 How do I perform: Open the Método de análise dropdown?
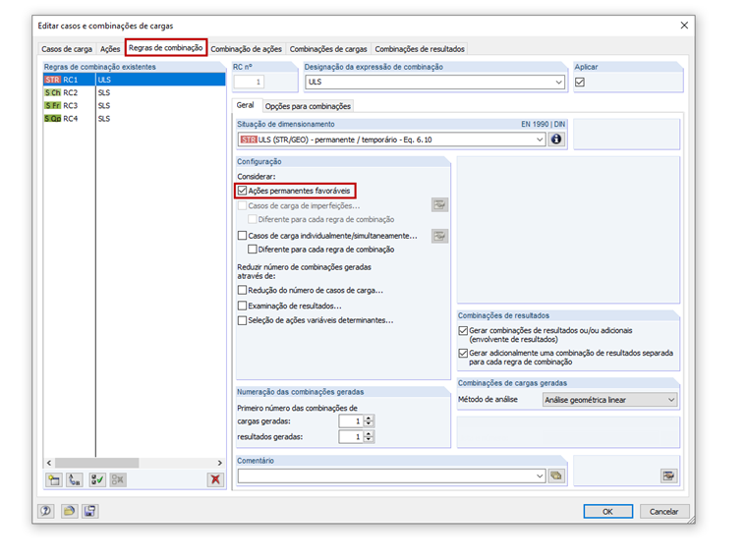coord(671,400)
